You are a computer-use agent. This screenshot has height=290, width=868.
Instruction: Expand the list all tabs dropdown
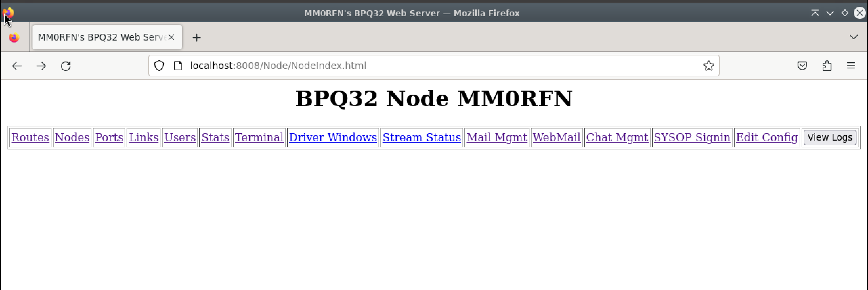click(853, 37)
